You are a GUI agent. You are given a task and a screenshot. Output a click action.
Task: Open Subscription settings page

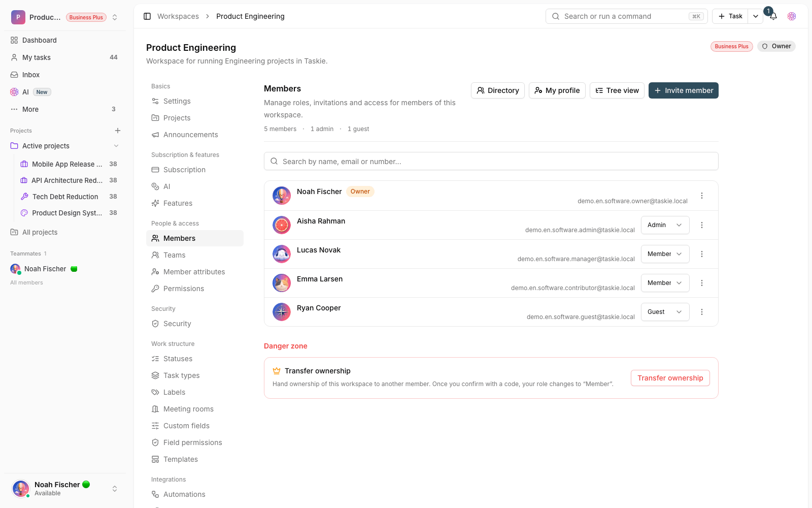click(195, 170)
